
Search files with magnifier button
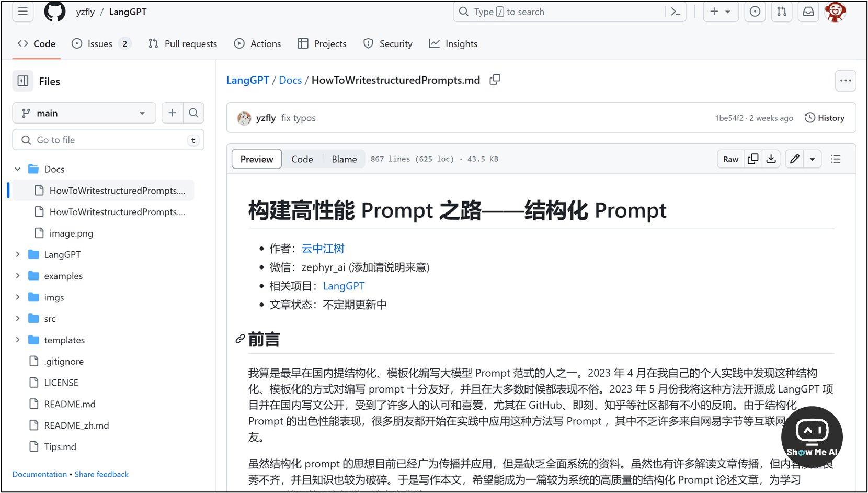click(x=193, y=113)
